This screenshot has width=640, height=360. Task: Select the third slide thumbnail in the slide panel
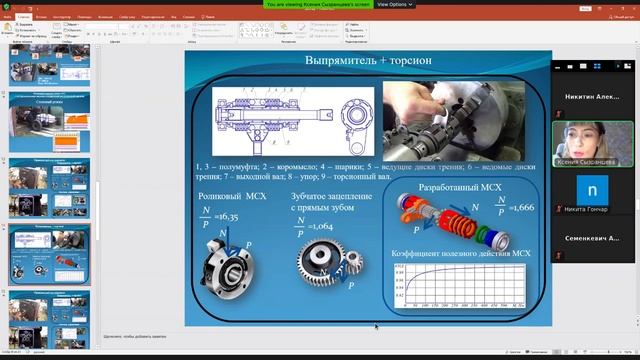coord(49,188)
